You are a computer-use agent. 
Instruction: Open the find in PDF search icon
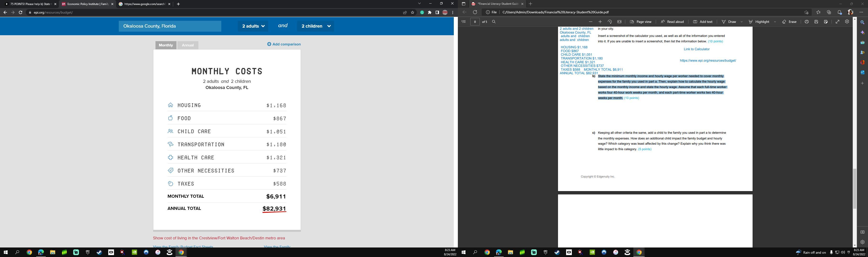point(494,21)
